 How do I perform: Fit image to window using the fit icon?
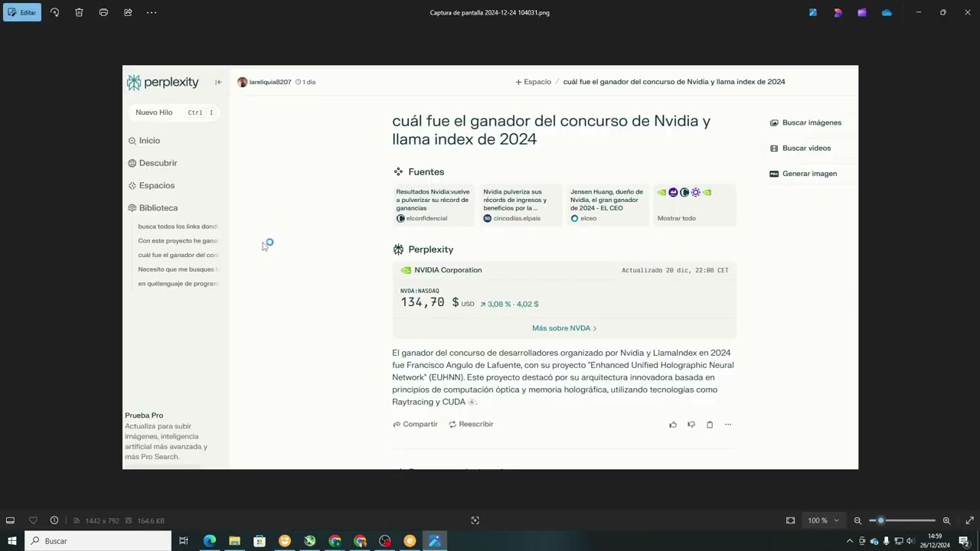[790, 520]
